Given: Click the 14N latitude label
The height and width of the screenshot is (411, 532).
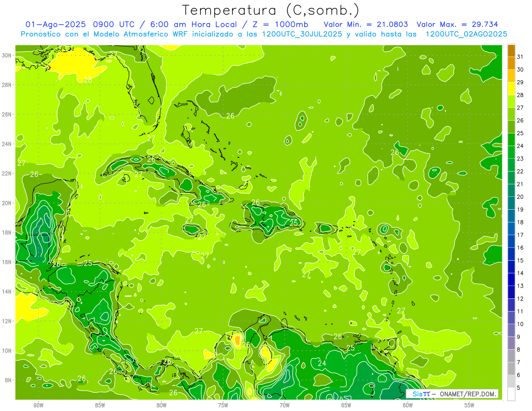Looking at the screenshot, I should 8,292.
